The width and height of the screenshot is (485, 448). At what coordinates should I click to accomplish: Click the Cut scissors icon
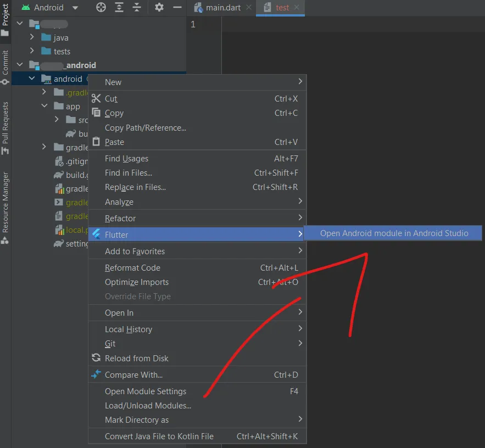[96, 98]
